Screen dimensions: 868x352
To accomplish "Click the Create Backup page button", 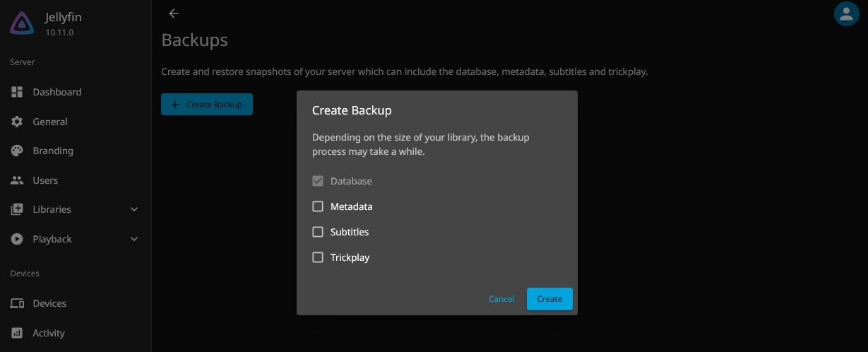I will coord(207,105).
